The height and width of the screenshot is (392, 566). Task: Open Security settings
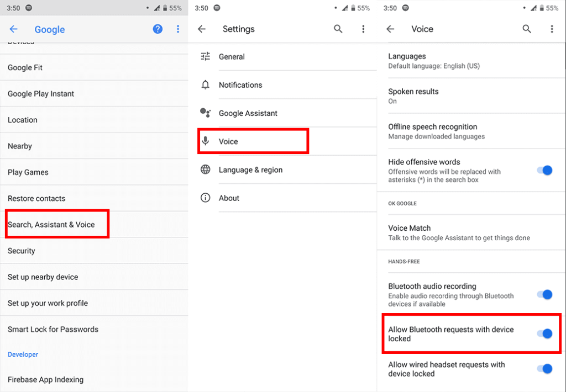tap(94, 251)
